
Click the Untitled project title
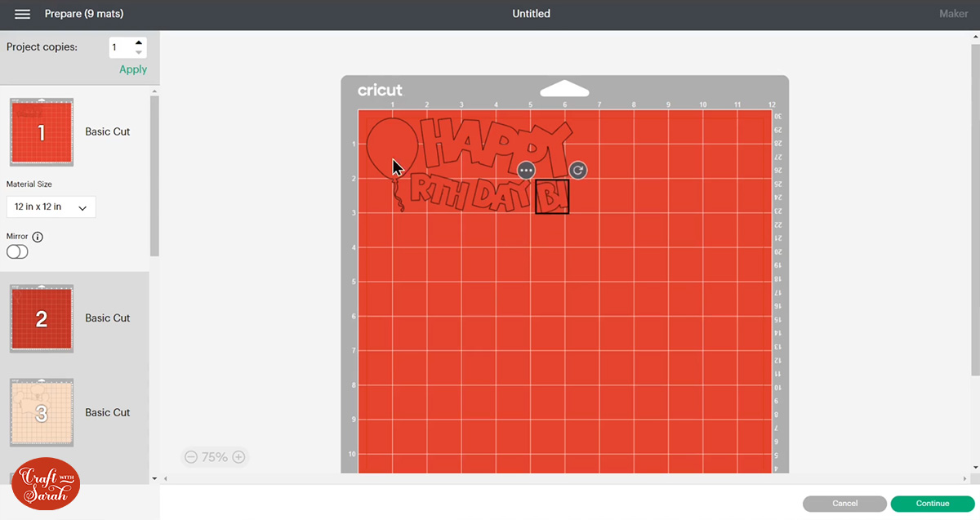coord(531,14)
